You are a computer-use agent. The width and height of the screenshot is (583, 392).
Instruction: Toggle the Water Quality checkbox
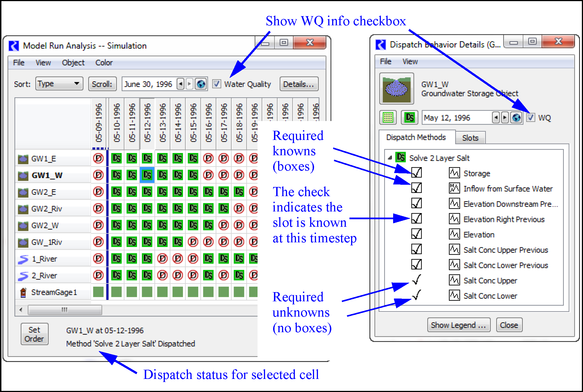tap(217, 84)
